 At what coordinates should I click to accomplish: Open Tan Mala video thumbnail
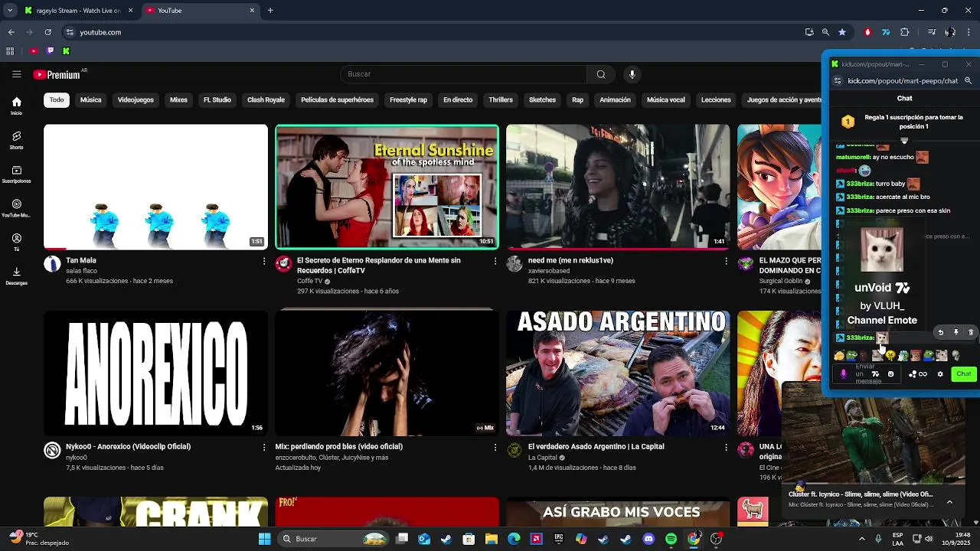tap(155, 187)
